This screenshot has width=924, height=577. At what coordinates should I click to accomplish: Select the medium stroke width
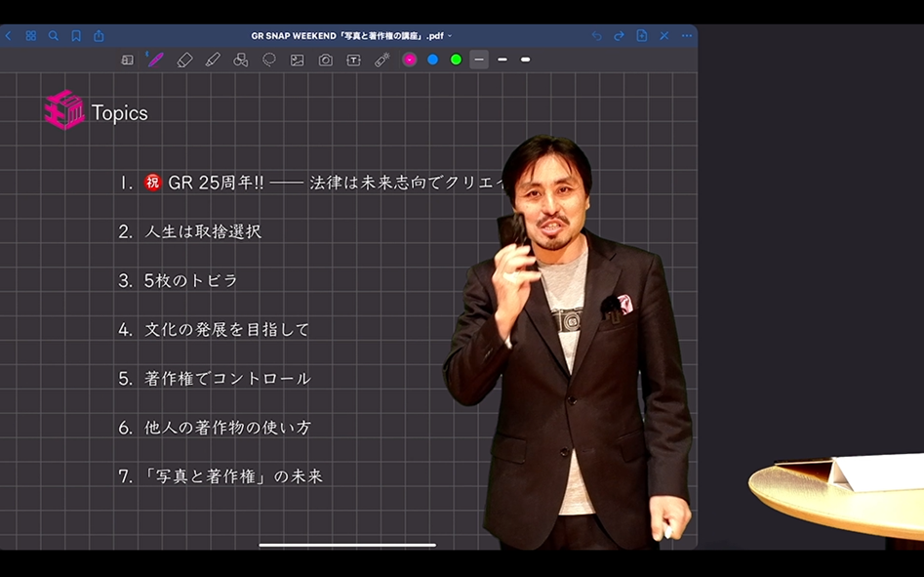(x=502, y=60)
